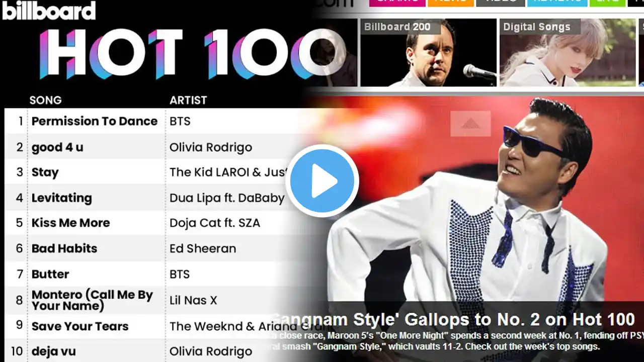Click Olivia Rodrigo in deja vu row
This screenshot has height=362, width=644.
coord(211,351)
